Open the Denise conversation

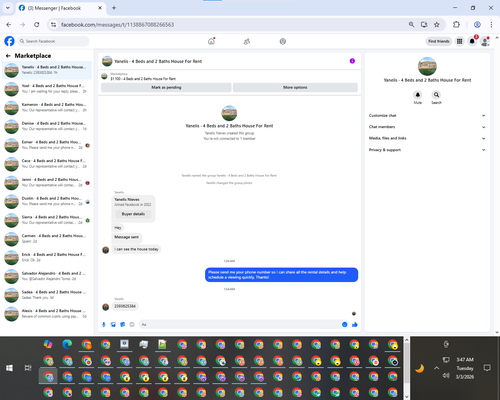(47, 126)
